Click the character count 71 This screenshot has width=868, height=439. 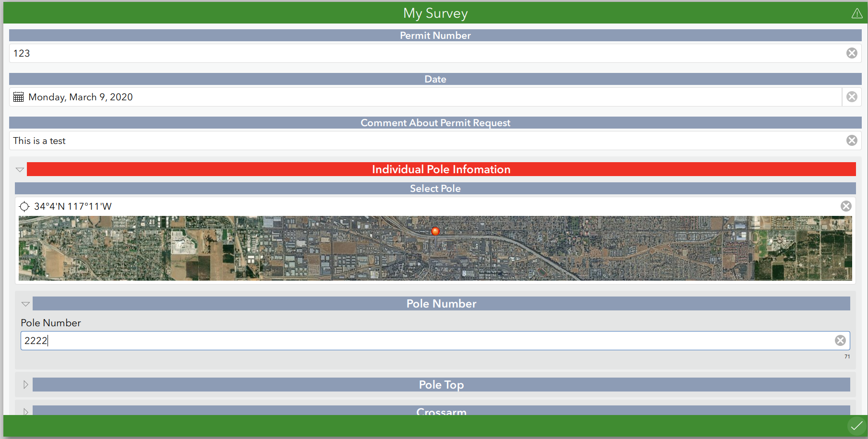(x=847, y=356)
